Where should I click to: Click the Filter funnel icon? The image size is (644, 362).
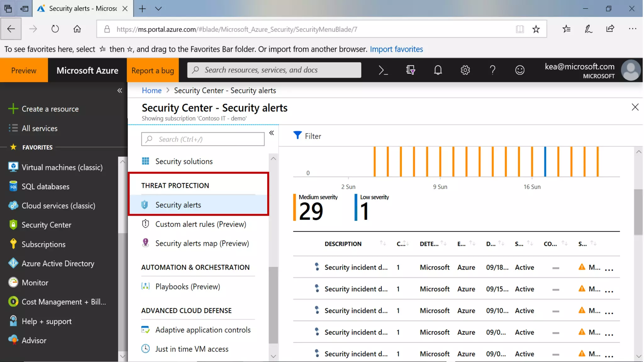297,135
